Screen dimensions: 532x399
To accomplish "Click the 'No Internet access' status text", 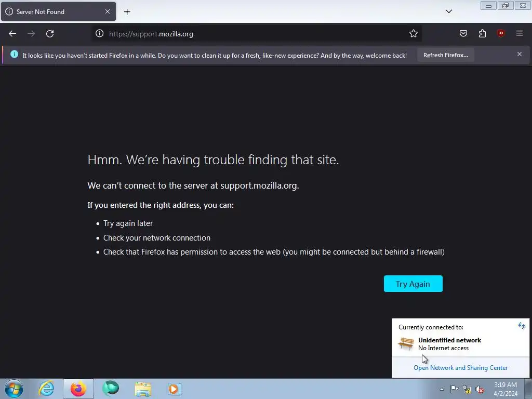I will [443, 348].
